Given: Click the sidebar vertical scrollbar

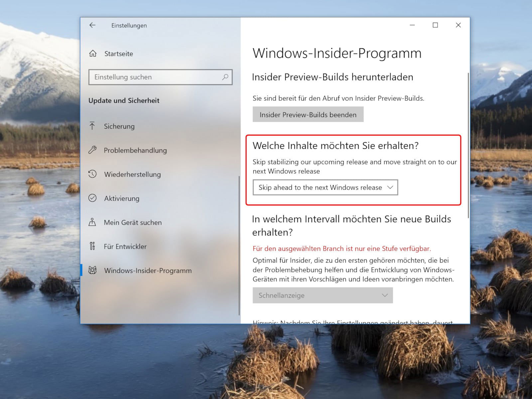Looking at the screenshot, I should [x=239, y=245].
